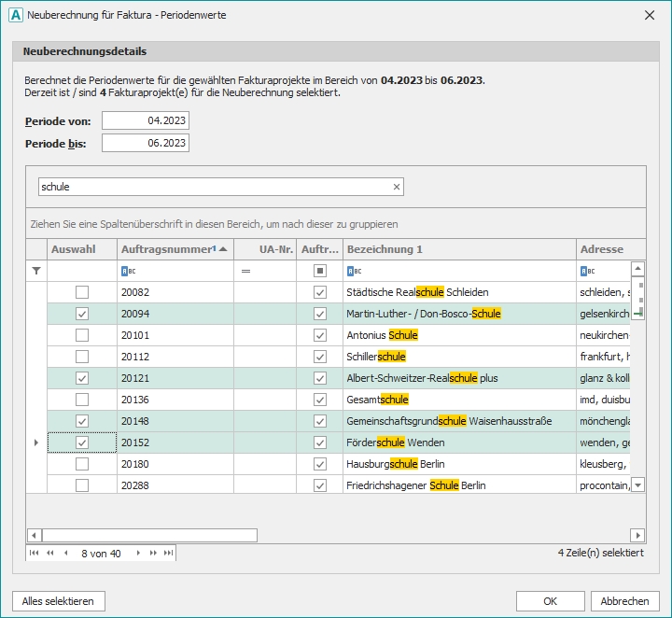Click the filter funnel icon in filter row

point(36,271)
